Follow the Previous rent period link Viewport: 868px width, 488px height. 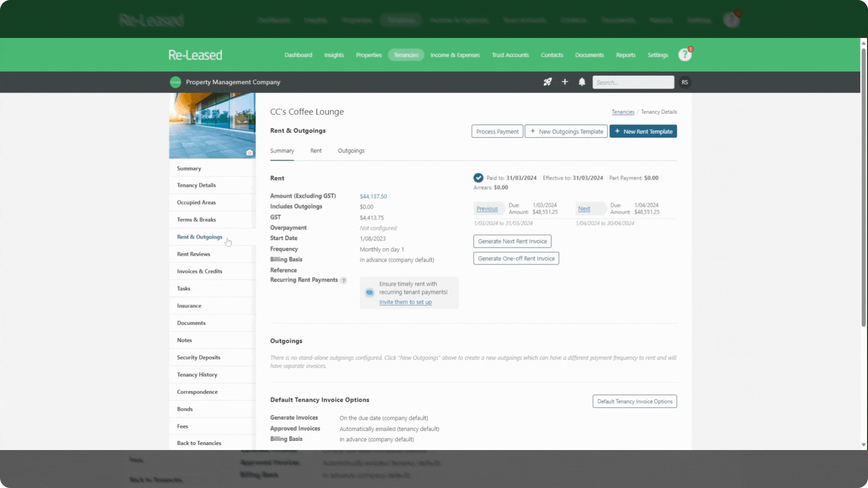[x=487, y=209]
